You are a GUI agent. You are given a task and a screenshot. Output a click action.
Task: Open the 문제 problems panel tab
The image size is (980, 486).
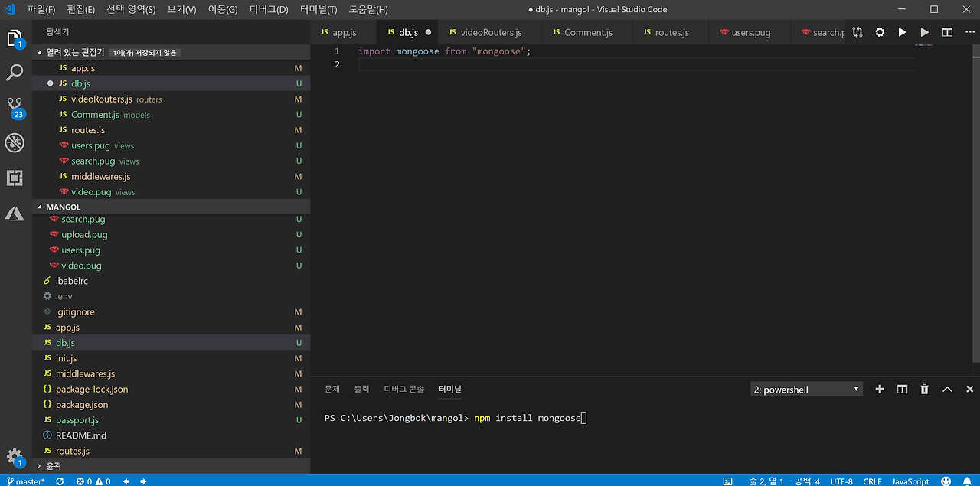332,389
